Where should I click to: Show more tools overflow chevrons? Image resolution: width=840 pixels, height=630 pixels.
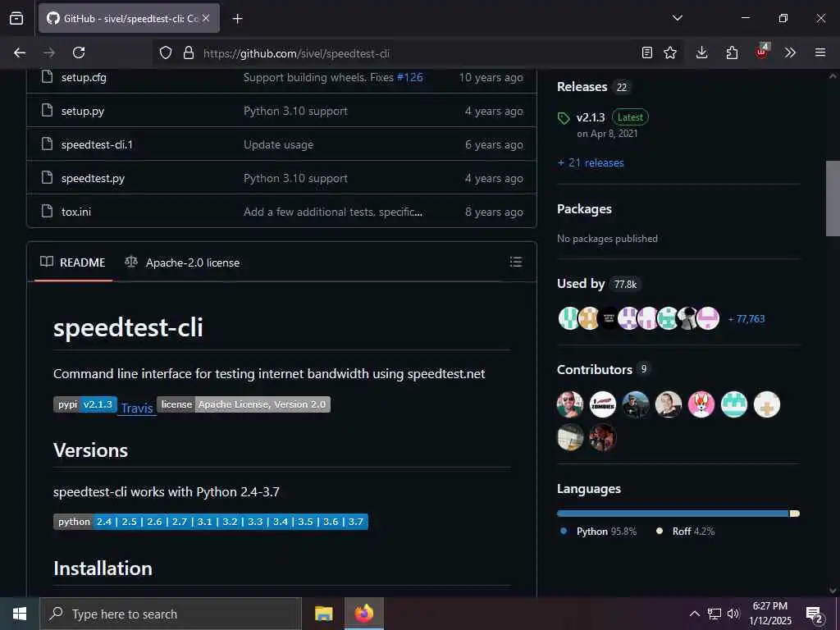point(790,52)
